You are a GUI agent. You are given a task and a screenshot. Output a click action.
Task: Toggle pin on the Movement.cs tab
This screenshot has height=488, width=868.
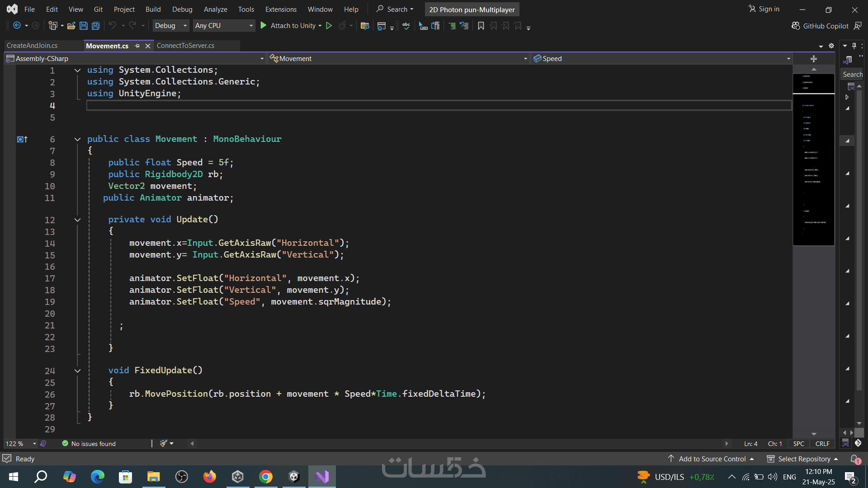pos(137,46)
